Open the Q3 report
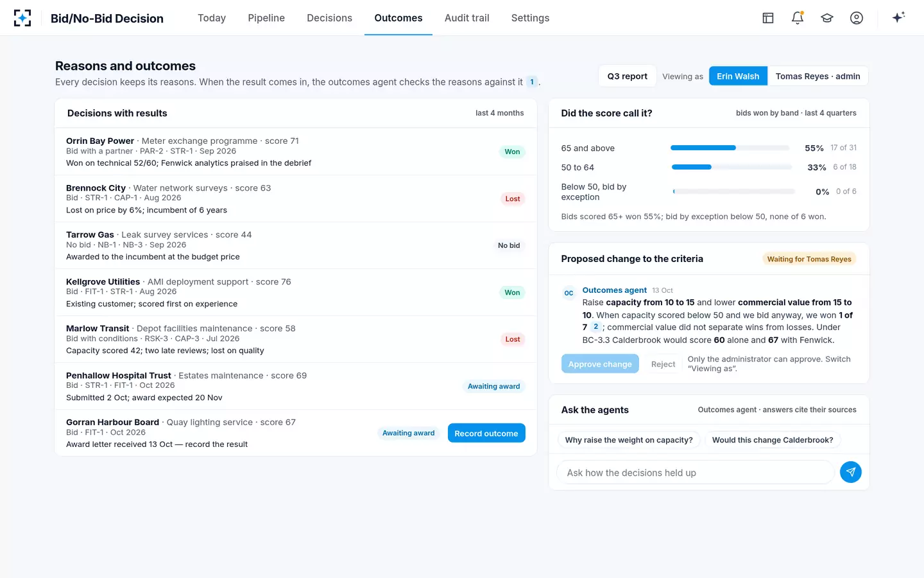This screenshot has width=924, height=578. [x=628, y=76]
